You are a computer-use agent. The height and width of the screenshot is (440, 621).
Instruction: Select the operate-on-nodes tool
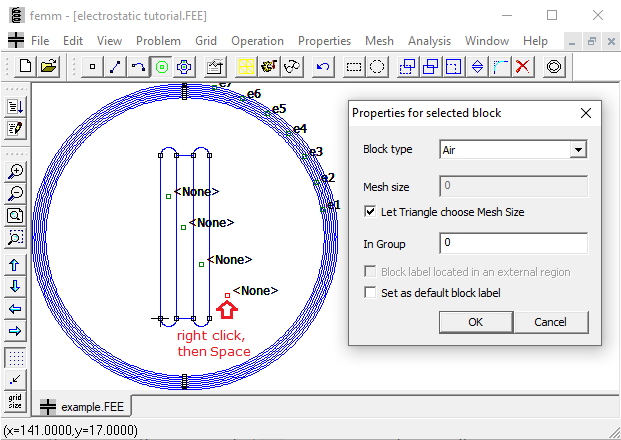point(93,67)
